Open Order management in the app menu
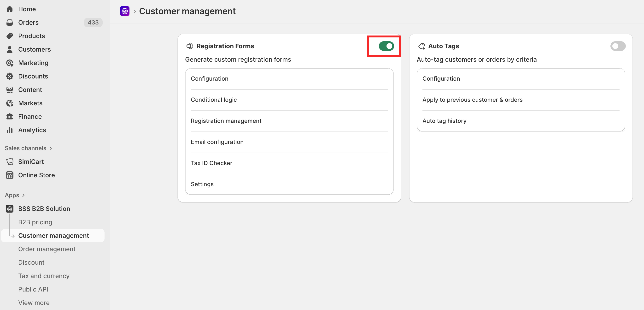Image resolution: width=644 pixels, height=310 pixels. [47, 249]
